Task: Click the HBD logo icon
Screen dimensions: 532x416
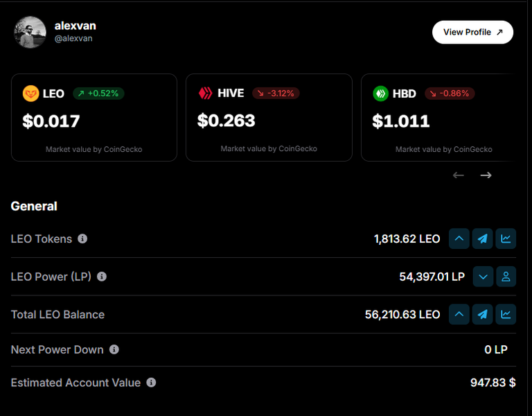Action: [381, 94]
